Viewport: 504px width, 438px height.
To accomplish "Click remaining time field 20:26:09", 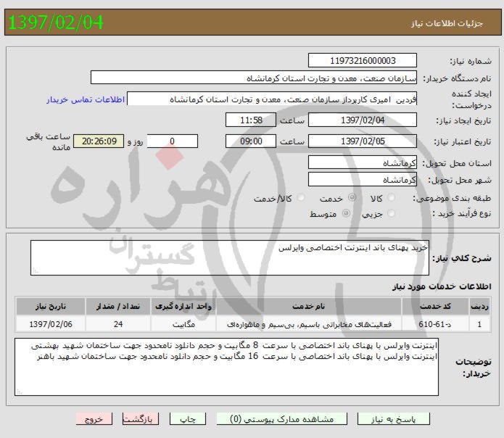I will (x=99, y=141).
